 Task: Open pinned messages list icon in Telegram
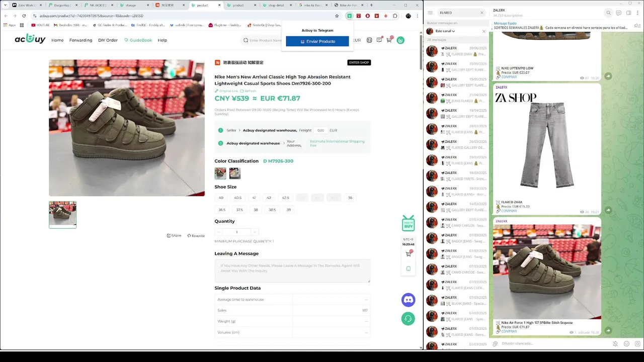[637, 25]
